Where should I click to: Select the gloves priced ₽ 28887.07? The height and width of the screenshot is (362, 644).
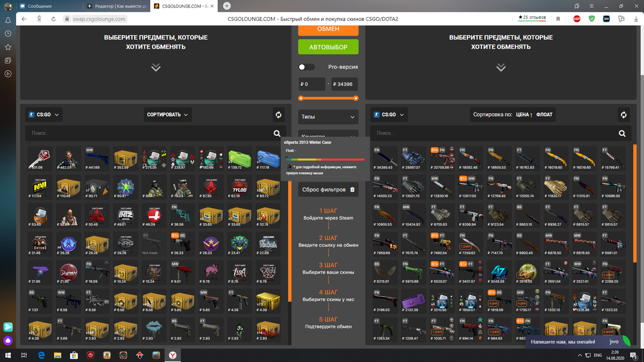[x=414, y=159]
